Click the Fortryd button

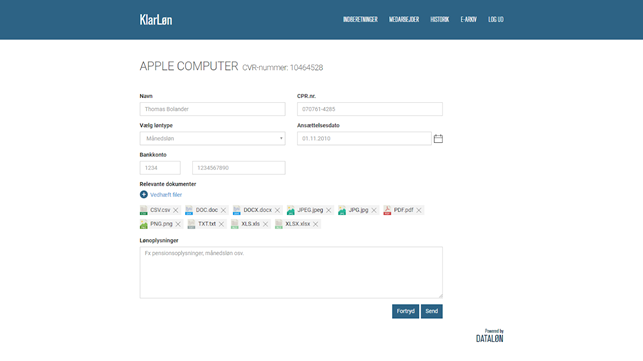[x=406, y=311]
